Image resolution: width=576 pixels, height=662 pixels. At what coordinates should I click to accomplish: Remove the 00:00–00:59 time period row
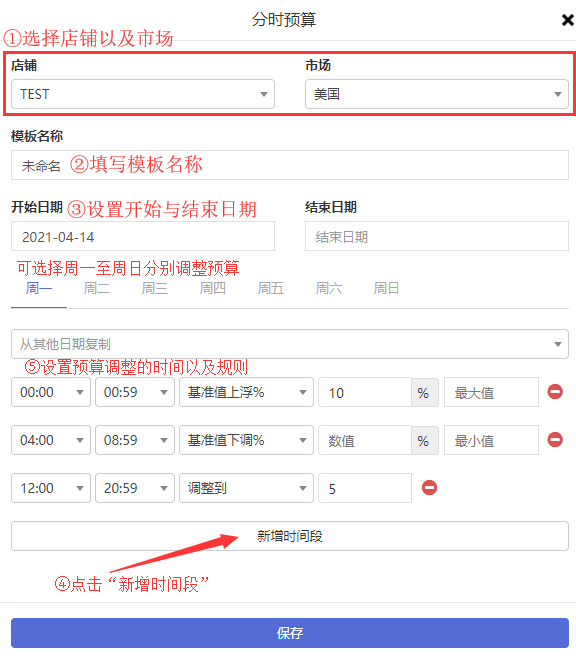coord(555,392)
